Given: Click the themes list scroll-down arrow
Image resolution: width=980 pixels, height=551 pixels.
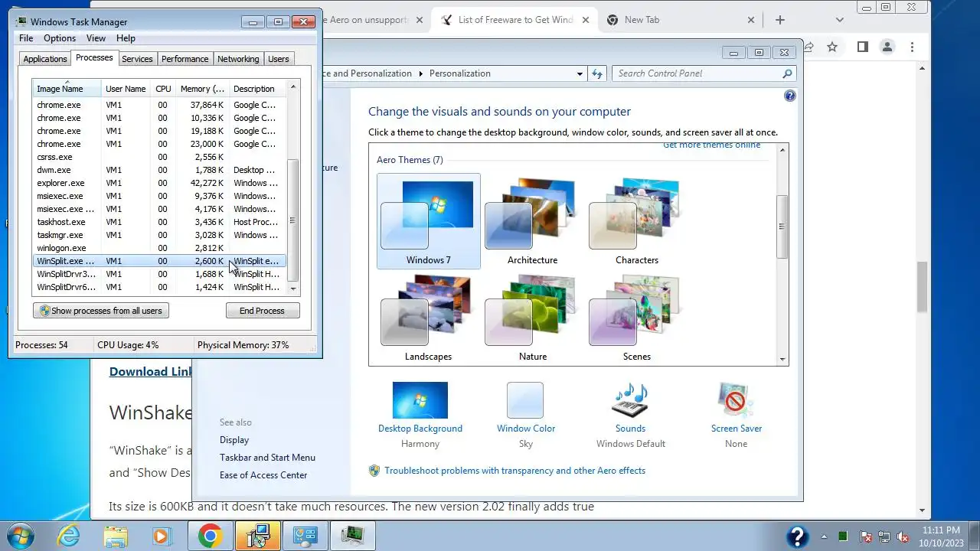Looking at the screenshot, I should coord(782,360).
